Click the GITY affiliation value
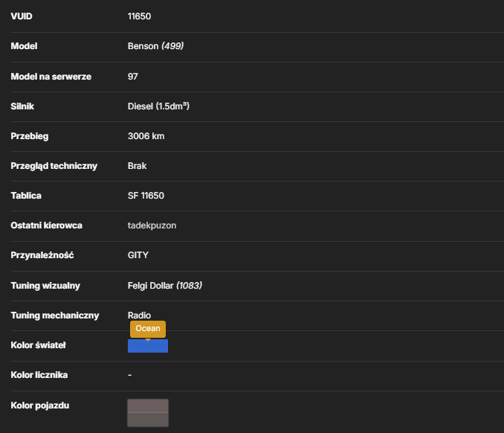Viewport: 504px width, 433px height. point(138,255)
